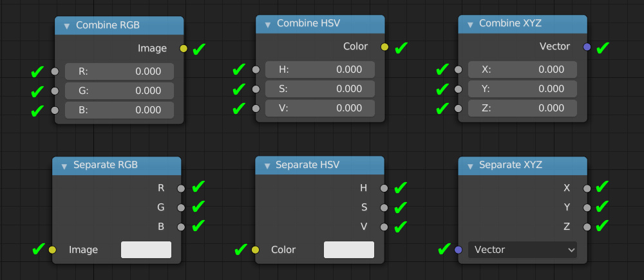
Task: Click the Vector output socket of Combine XYZ
Action: tap(587, 47)
